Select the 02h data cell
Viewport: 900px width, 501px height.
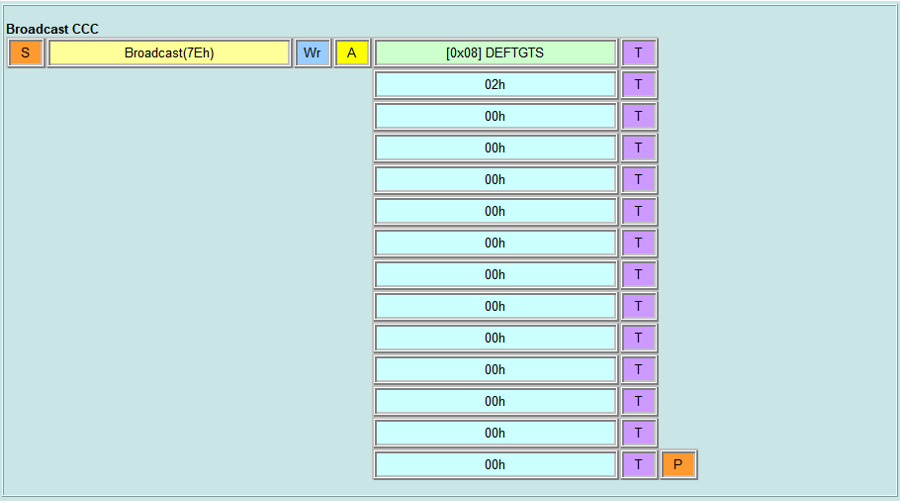point(495,84)
